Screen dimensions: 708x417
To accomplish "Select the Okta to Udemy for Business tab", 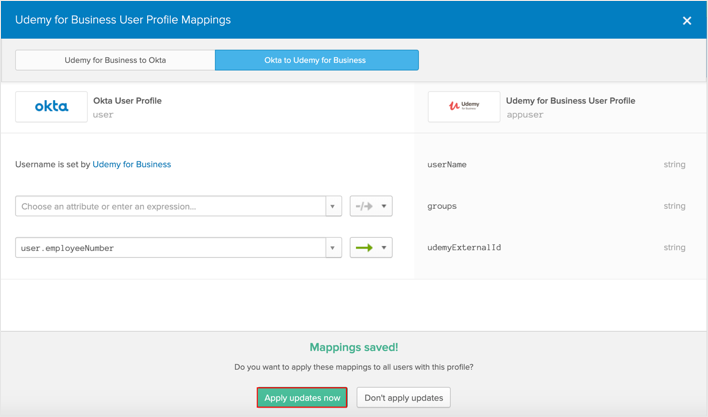I will tap(316, 60).
